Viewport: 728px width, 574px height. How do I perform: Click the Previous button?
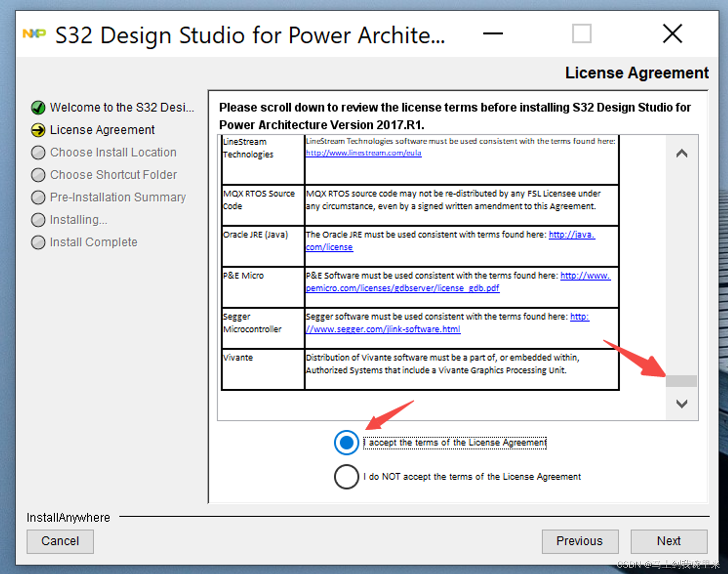[580, 541]
